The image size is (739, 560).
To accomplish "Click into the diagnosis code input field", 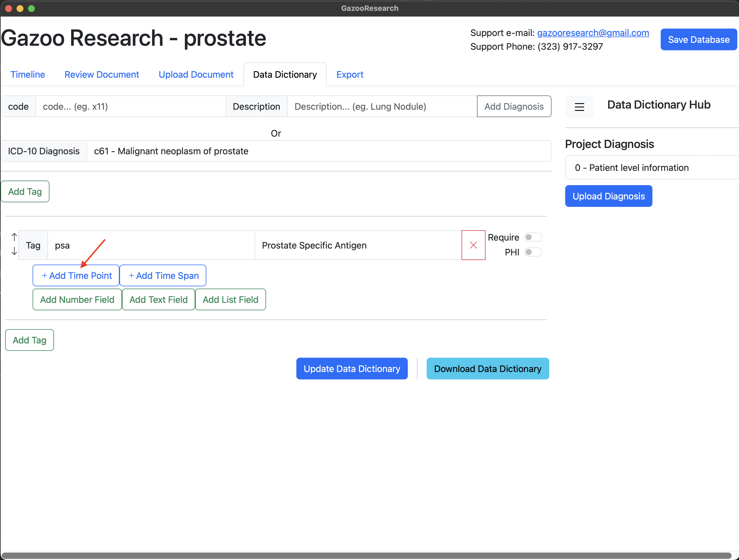I will 130,107.
